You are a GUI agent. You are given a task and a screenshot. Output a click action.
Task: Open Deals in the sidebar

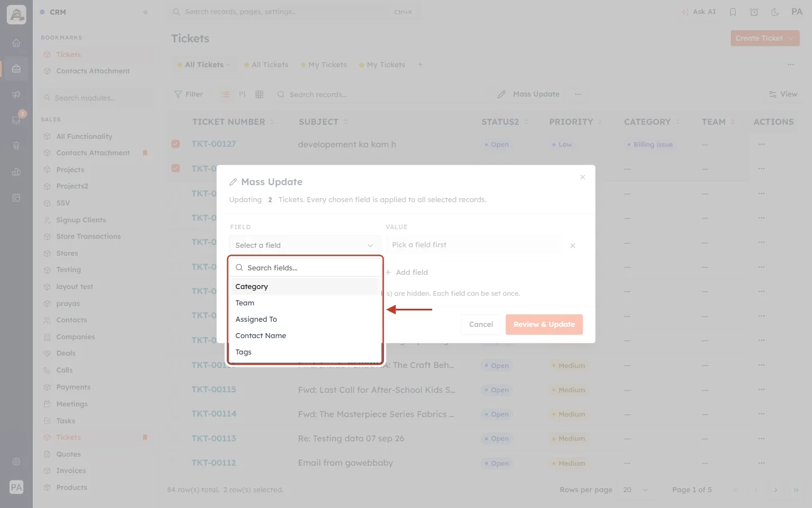point(66,353)
